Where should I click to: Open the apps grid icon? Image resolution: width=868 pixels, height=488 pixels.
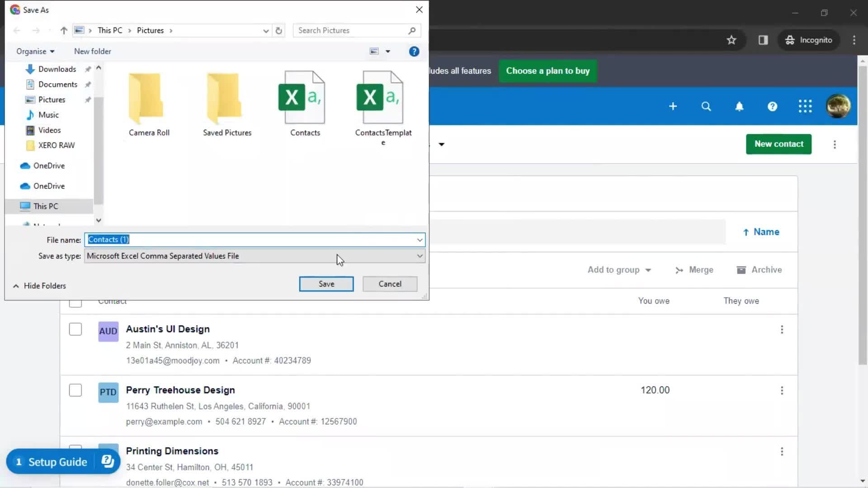[x=805, y=106]
